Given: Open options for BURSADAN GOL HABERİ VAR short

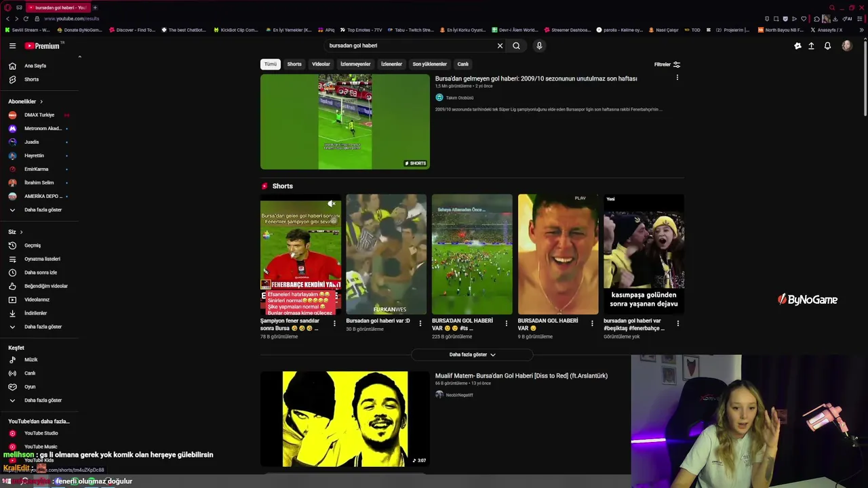Looking at the screenshot, I should (x=592, y=323).
